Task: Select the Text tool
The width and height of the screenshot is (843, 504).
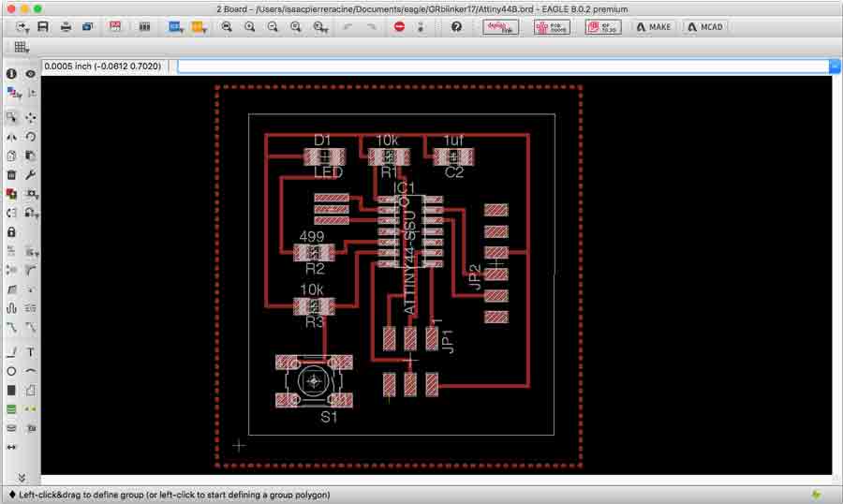Action: pos(31,352)
